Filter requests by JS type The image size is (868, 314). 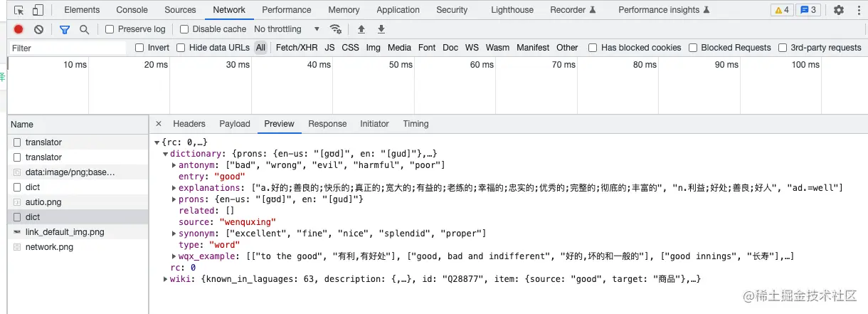[329, 48]
